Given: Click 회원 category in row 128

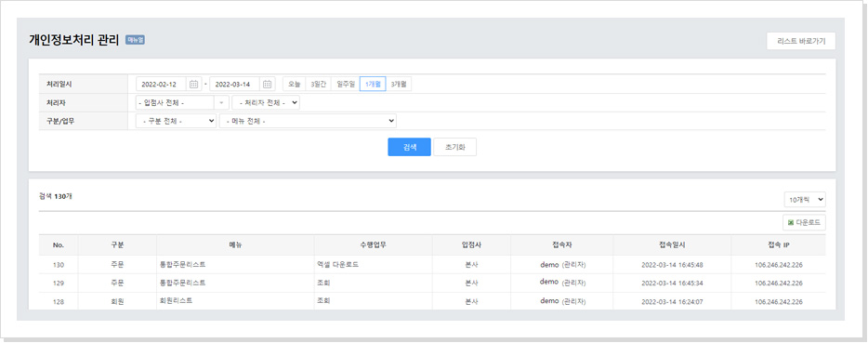Looking at the screenshot, I should 117,301.
